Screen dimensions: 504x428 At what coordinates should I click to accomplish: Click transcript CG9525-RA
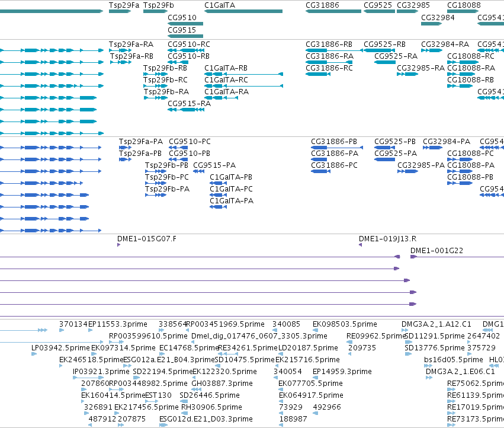coord(396,56)
